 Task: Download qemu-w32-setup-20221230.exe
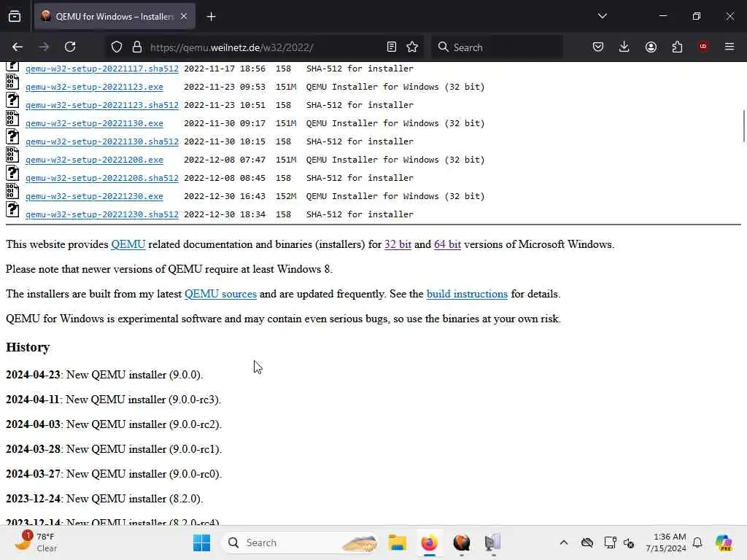[94, 196]
